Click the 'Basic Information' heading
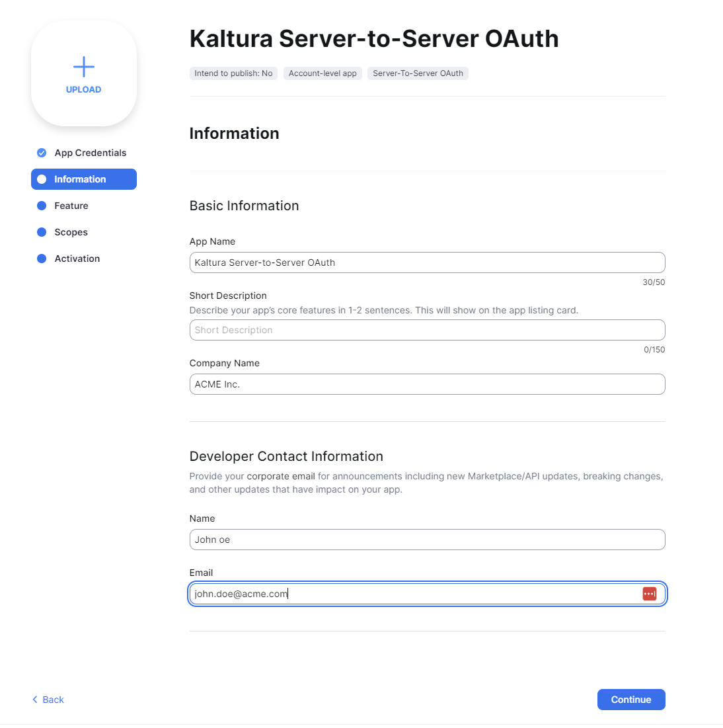723x728 pixels. tap(244, 206)
